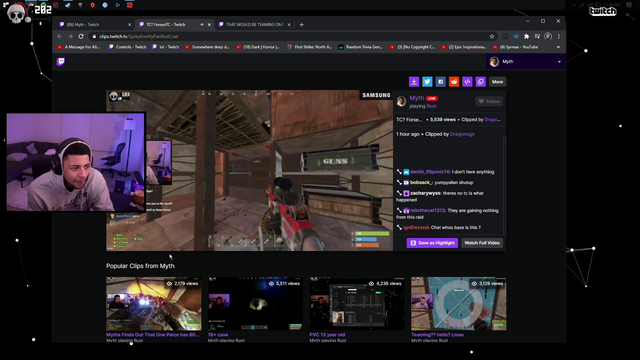The image size is (640, 360).
Task: Open 'A Message For All' bookmark
Action: (x=79, y=47)
